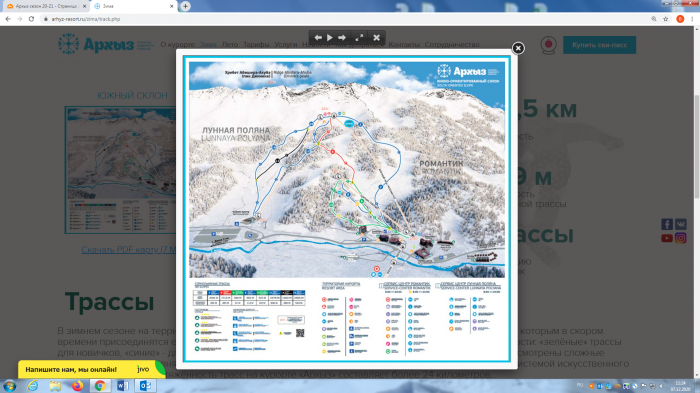700x393 pixels.
Task: Close the trail map popup
Action: pos(518,48)
